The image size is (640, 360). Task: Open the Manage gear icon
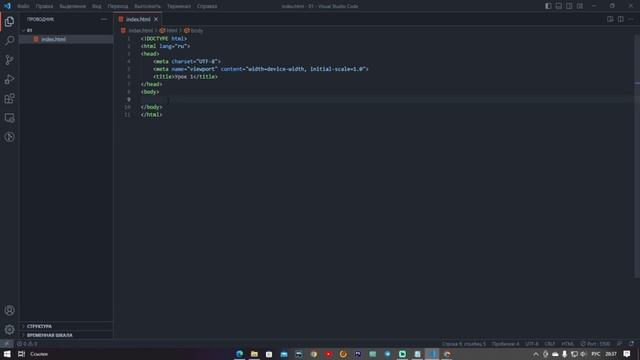[9, 329]
